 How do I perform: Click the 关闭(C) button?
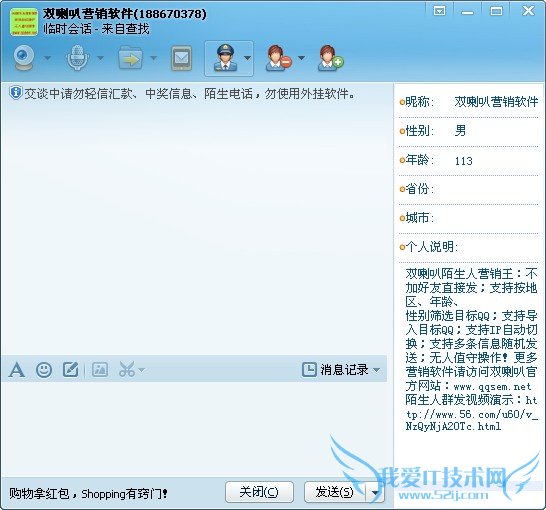pyautogui.click(x=259, y=492)
